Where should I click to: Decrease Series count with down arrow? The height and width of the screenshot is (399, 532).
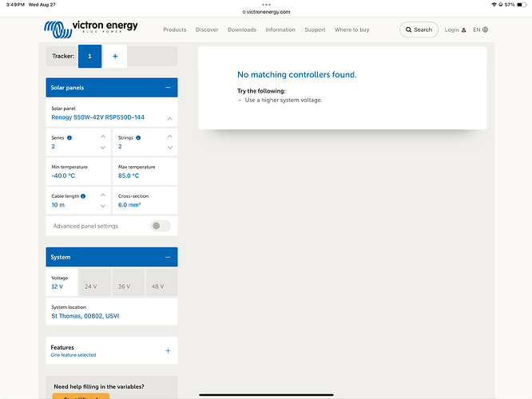103,148
